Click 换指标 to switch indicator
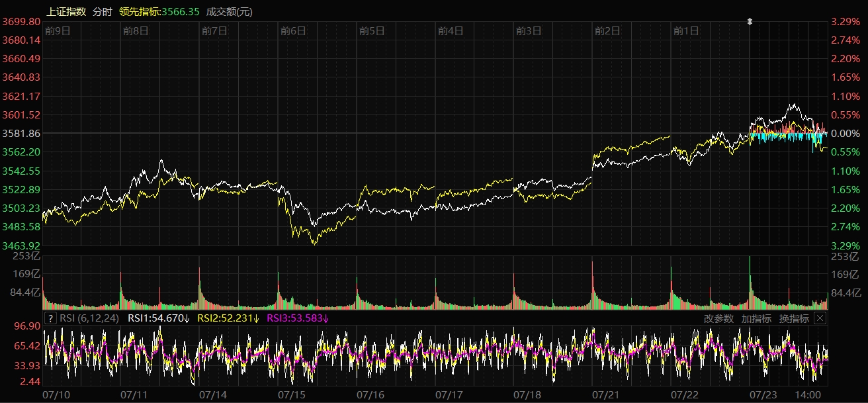Image resolution: width=868 pixels, height=403 pixels. coord(794,318)
